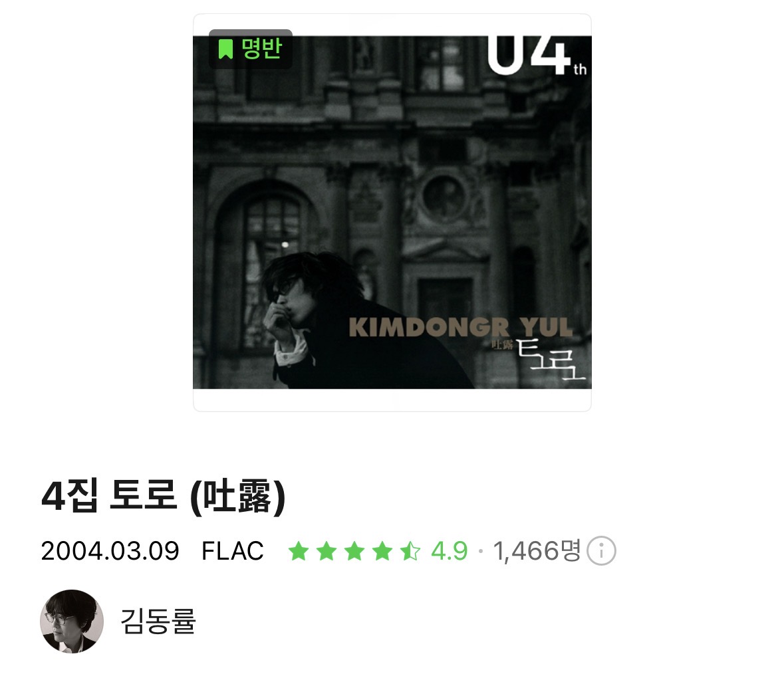Click the half-filled fifth rating star

click(410, 551)
